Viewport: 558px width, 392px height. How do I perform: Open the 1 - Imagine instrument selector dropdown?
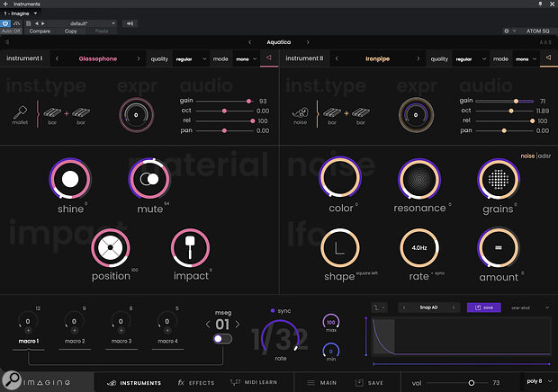pos(21,13)
